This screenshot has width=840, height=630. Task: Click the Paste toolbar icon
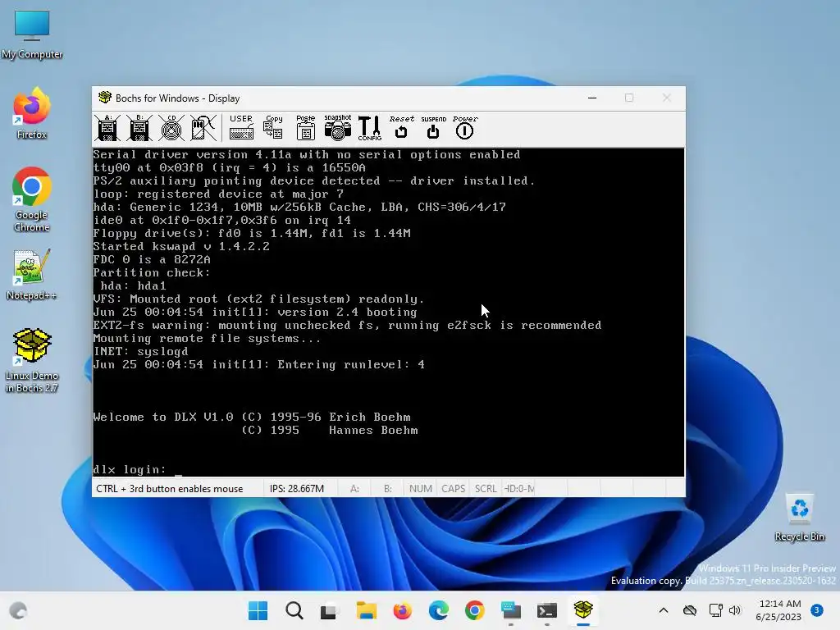click(x=305, y=128)
